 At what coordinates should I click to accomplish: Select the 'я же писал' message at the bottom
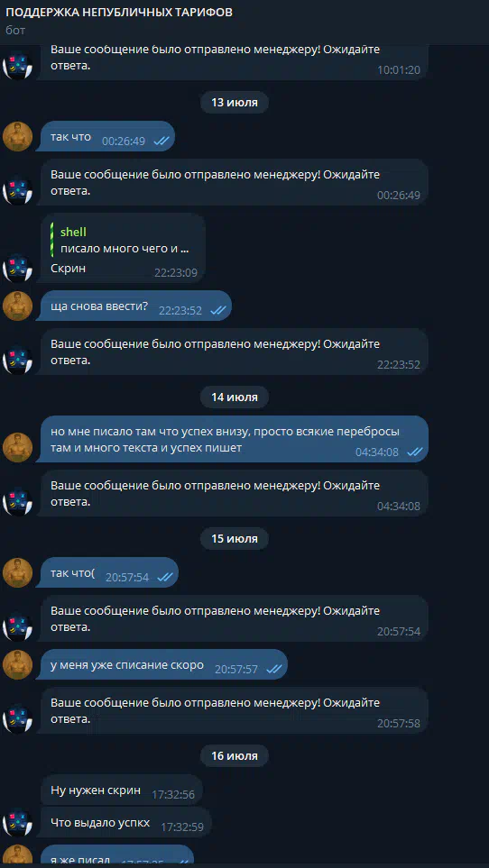click(x=116, y=857)
